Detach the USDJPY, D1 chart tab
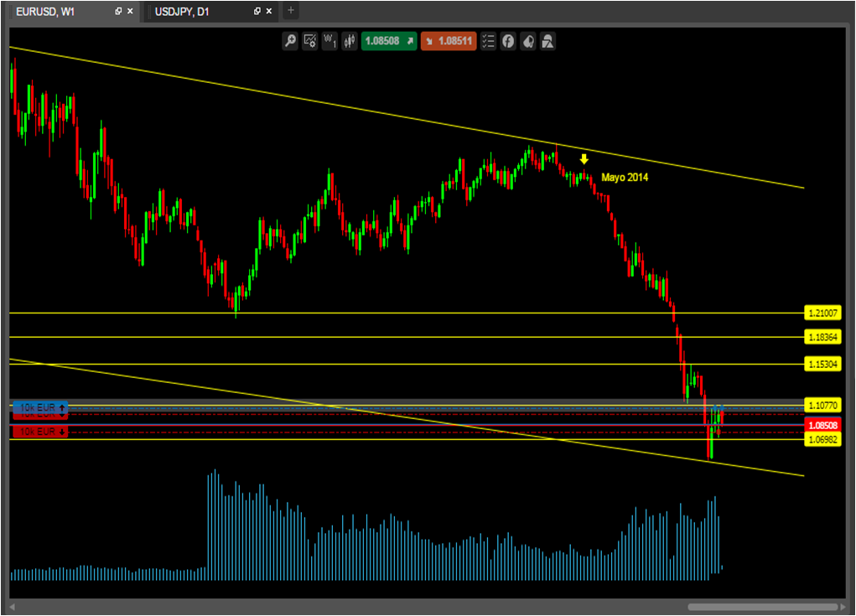 257,11
